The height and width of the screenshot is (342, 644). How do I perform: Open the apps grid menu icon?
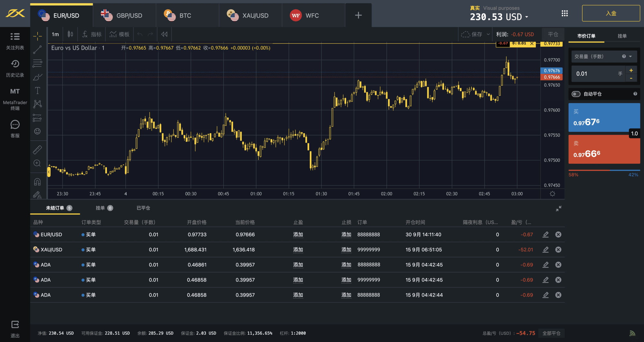(x=564, y=14)
